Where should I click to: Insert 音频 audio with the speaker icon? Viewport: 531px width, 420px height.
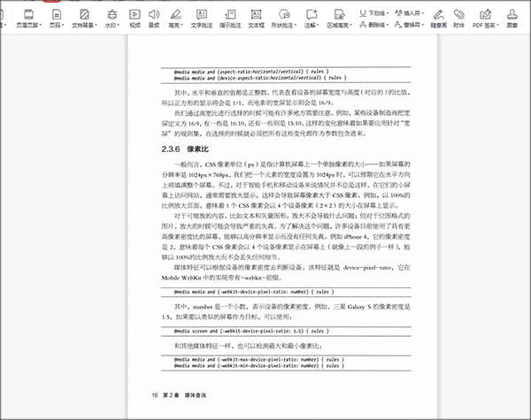(x=154, y=18)
